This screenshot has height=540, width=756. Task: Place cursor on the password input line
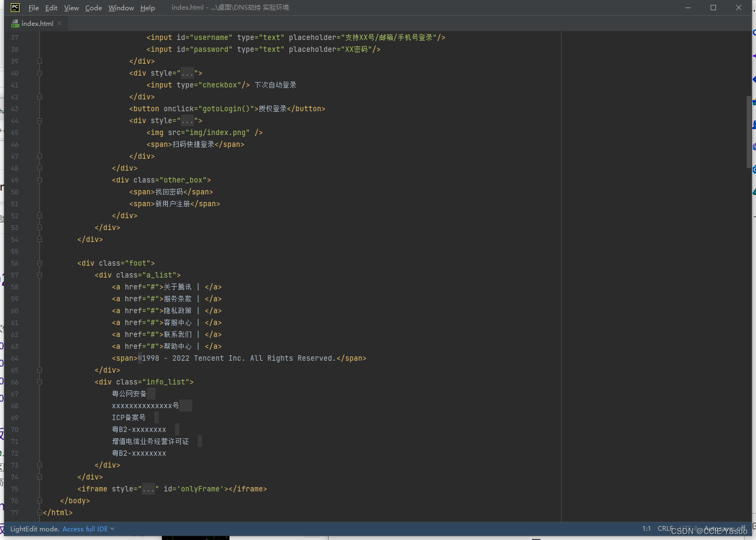[x=263, y=49]
